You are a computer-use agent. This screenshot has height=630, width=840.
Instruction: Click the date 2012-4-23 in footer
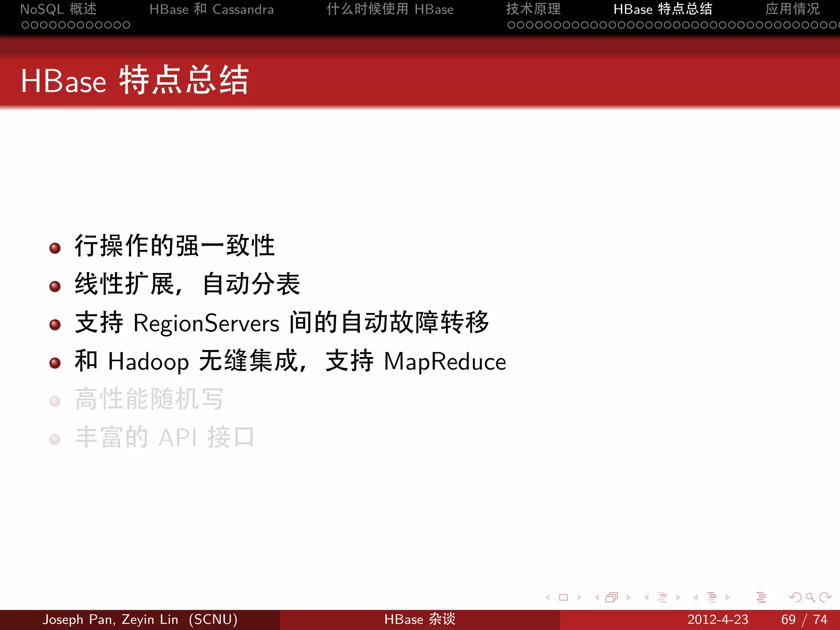click(x=718, y=619)
